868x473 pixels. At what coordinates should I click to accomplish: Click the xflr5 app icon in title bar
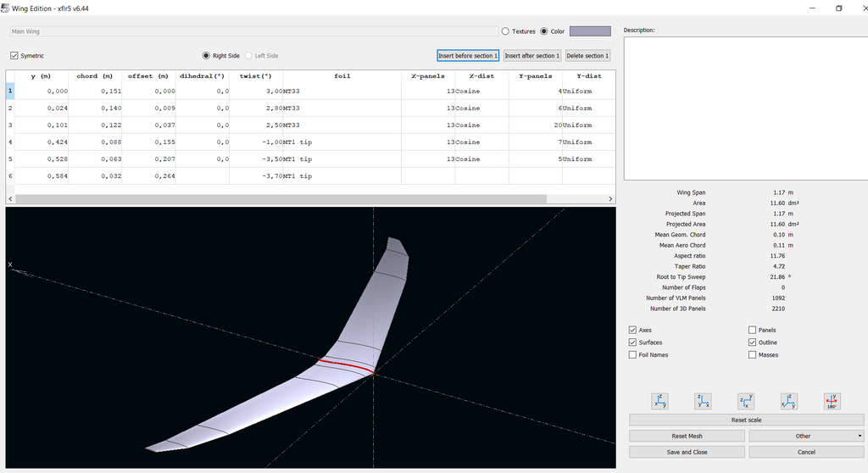6,8
